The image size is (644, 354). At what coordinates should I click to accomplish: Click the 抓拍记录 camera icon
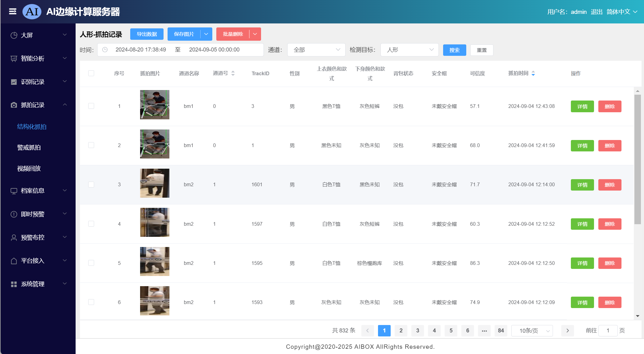pos(14,105)
